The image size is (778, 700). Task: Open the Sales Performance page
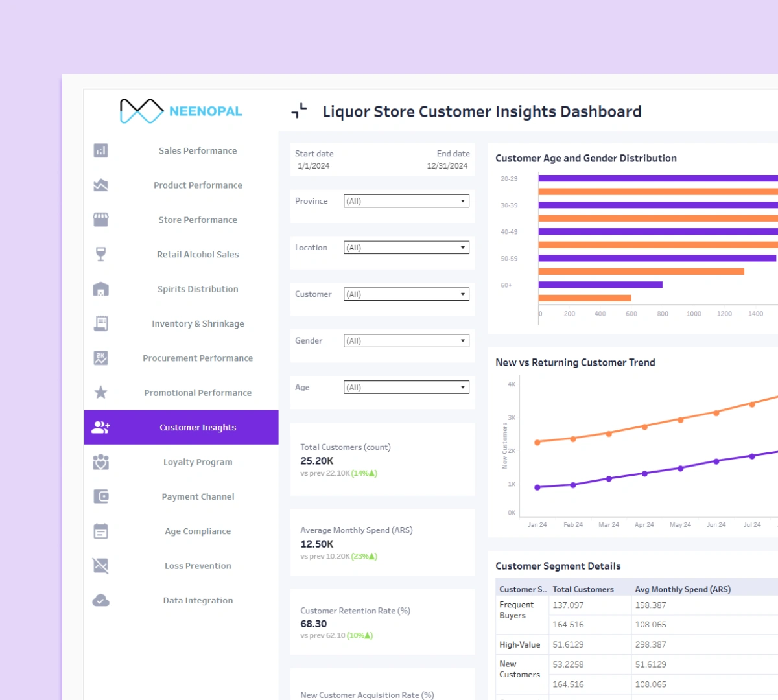(x=198, y=150)
